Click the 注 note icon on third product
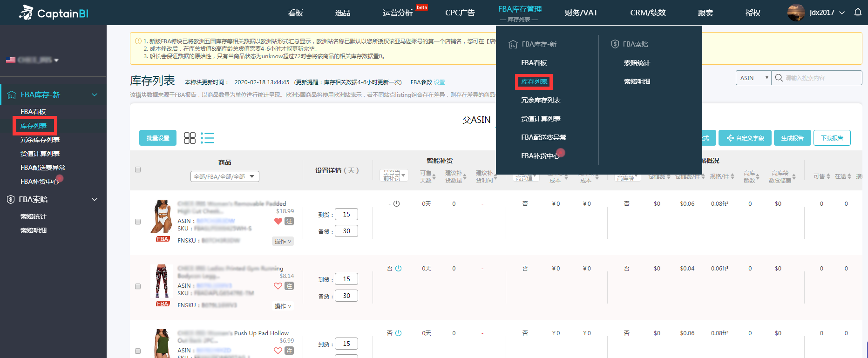This screenshot has width=868, height=358. tap(289, 351)
